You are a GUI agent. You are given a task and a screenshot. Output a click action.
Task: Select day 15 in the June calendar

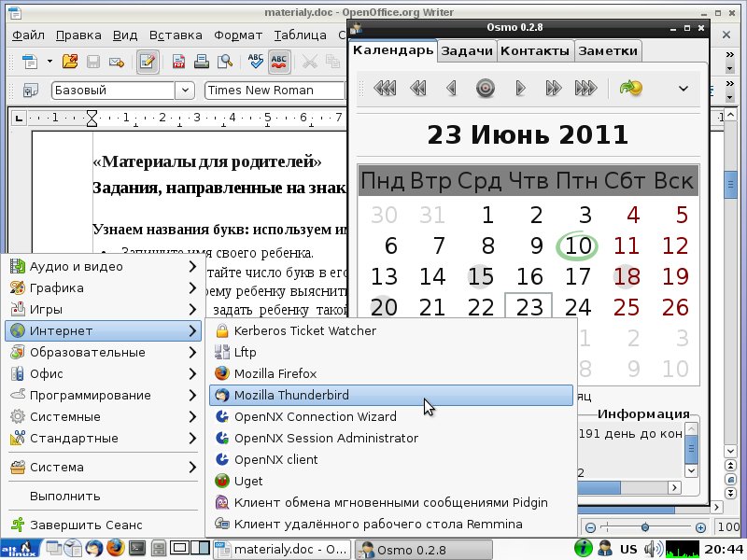pyautogui.click(x=481, y=276)
